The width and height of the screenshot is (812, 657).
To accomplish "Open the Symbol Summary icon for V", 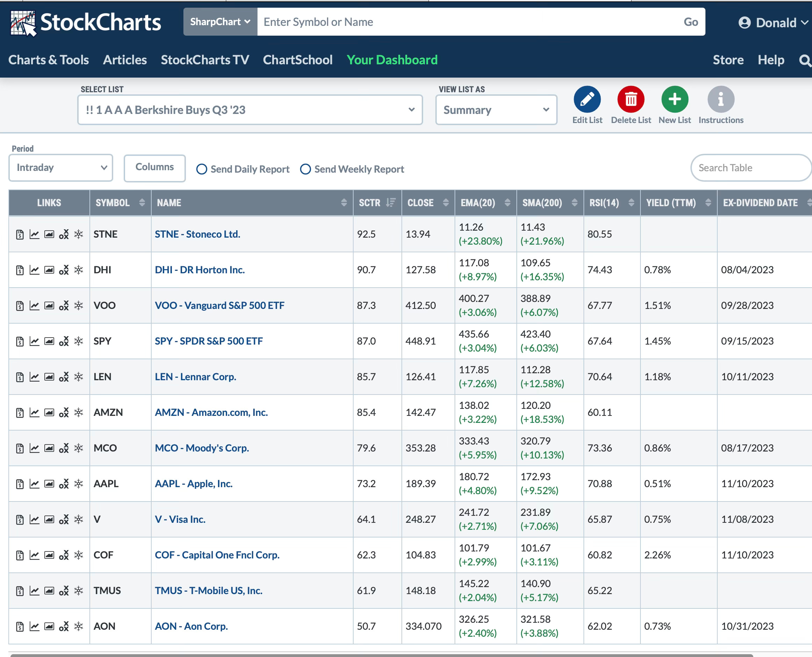I will click(20, 520).
